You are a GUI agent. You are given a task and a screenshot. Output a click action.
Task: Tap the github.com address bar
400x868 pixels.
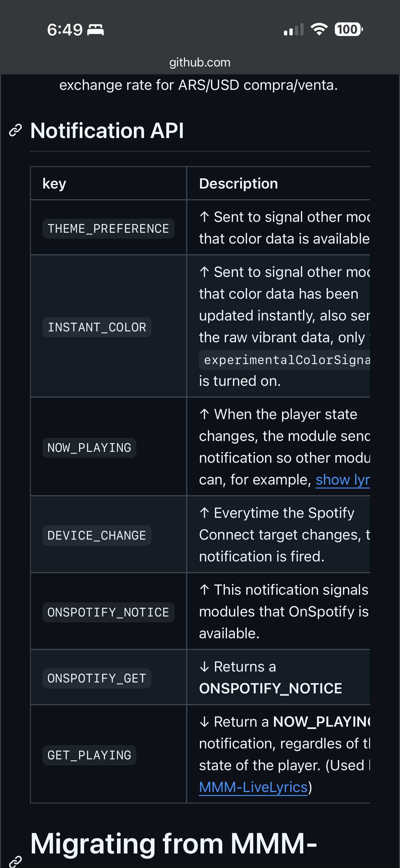pyautogui.click(x=200, y=62)
